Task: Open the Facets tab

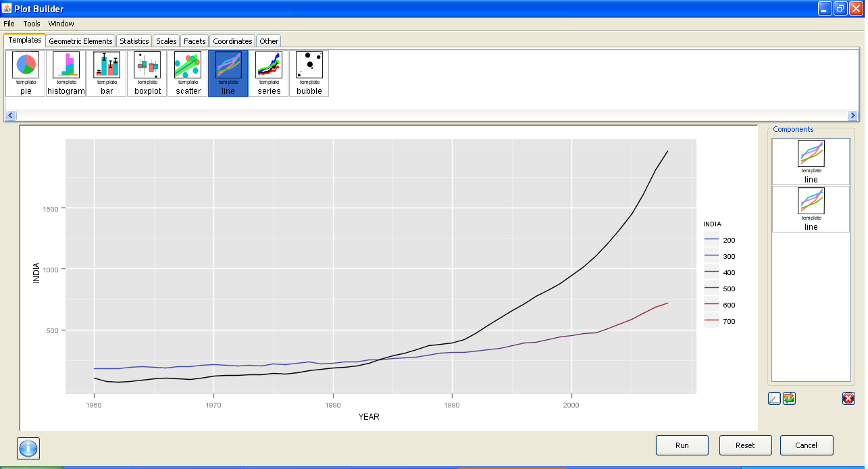Action: click(195, 41)
